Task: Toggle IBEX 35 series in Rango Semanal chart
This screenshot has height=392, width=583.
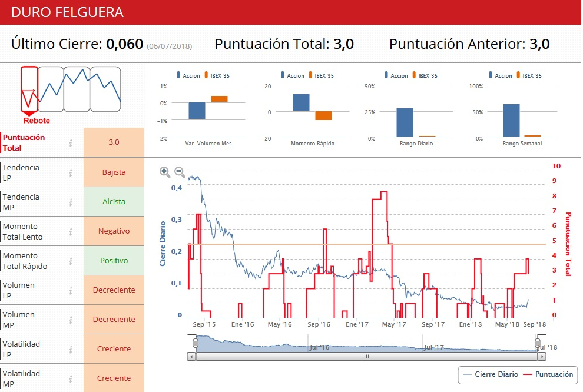Action: click(529, 75)
